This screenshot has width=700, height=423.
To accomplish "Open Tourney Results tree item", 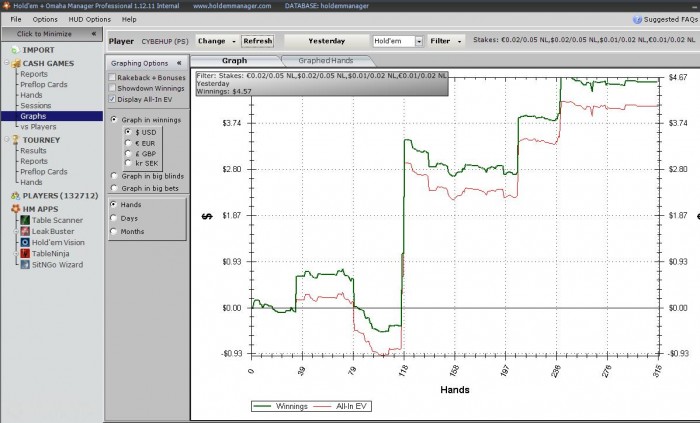I will pos(33,151).
